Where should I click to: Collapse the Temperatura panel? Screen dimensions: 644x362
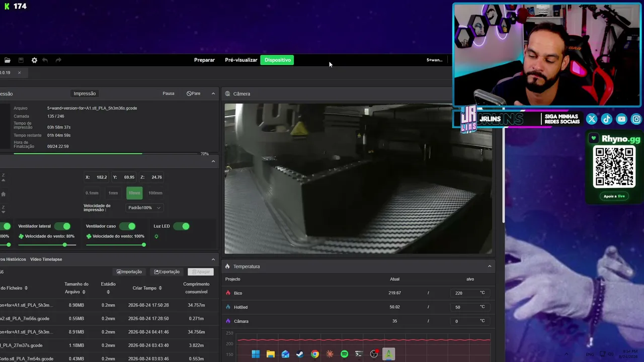tap(490, 266)
